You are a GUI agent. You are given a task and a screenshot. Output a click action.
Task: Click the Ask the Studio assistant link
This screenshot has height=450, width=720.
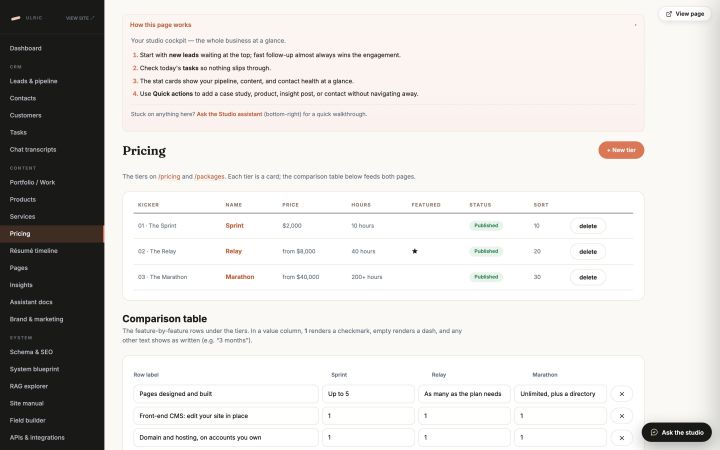point(229,114)
